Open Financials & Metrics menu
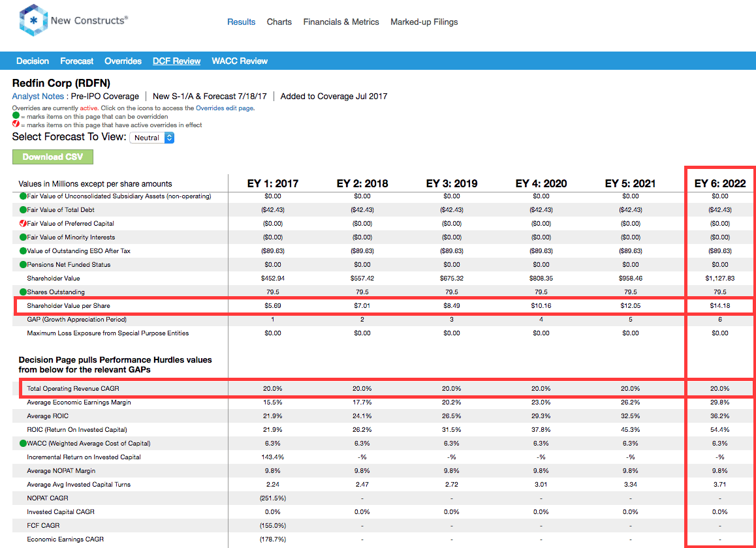756x548 pixels. pos(341,22)
